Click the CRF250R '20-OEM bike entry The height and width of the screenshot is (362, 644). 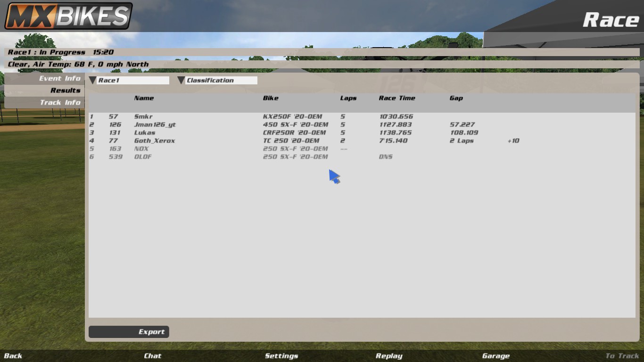point(294,132)
